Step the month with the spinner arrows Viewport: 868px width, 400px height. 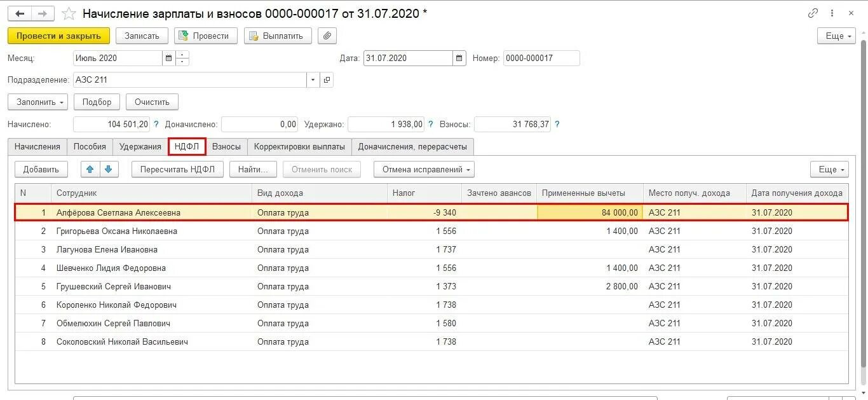point(182,59)
